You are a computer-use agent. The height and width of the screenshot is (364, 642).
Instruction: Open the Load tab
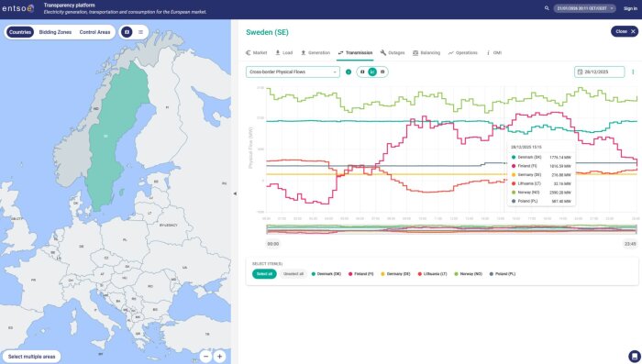pos(283,53)
